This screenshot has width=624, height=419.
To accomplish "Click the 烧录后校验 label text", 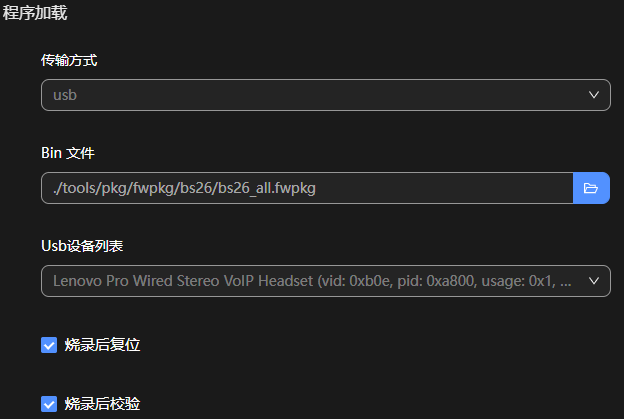I will [102, 404].
